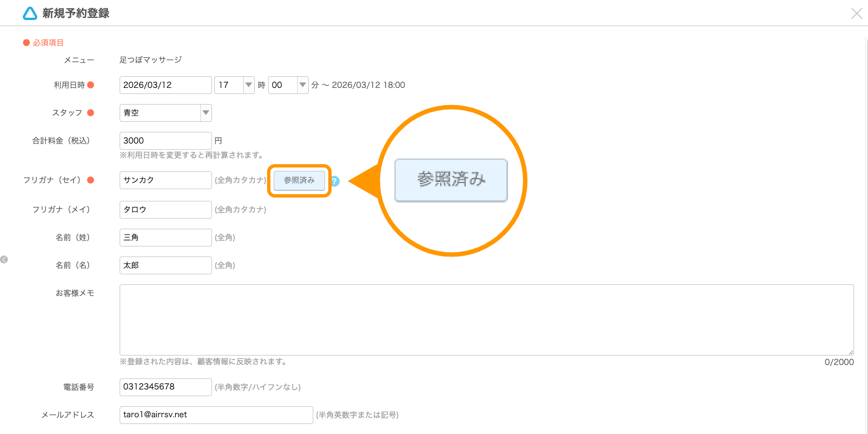Click the memo textarea resize handle
This screenshot has width=868, height=434.
pyautogui.click(x=852, y=351)
